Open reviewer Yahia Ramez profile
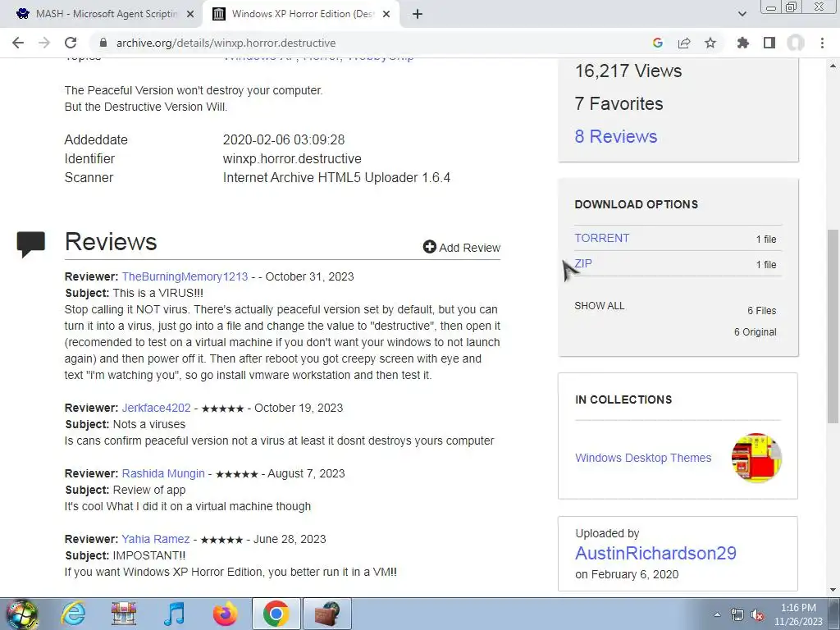 155,539
